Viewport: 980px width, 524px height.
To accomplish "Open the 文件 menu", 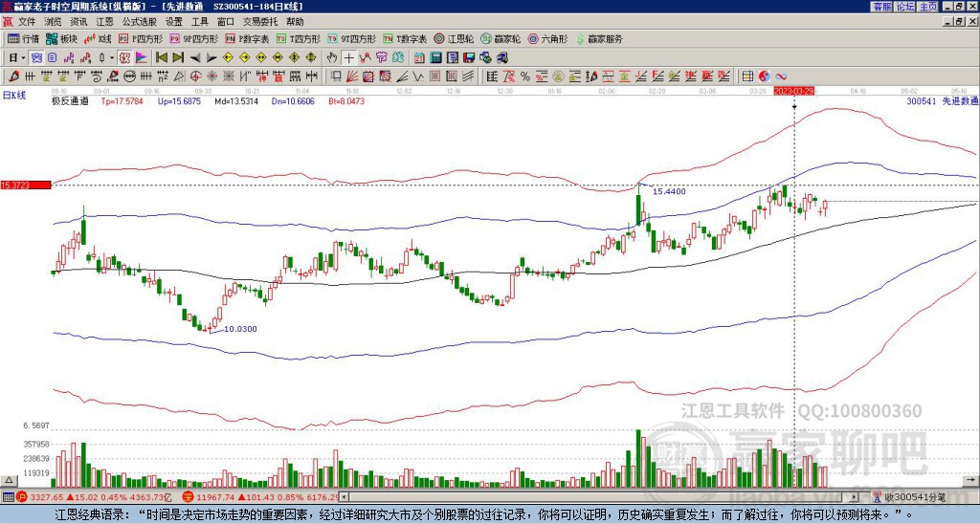I will [x=27, y=22].
